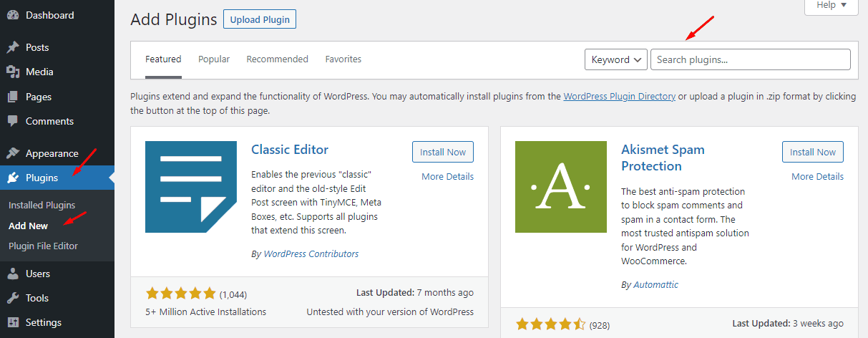Click the Appearance paintbrush icon
The image size is (868, 338).
pyautogui.click(x=13, y=153)
